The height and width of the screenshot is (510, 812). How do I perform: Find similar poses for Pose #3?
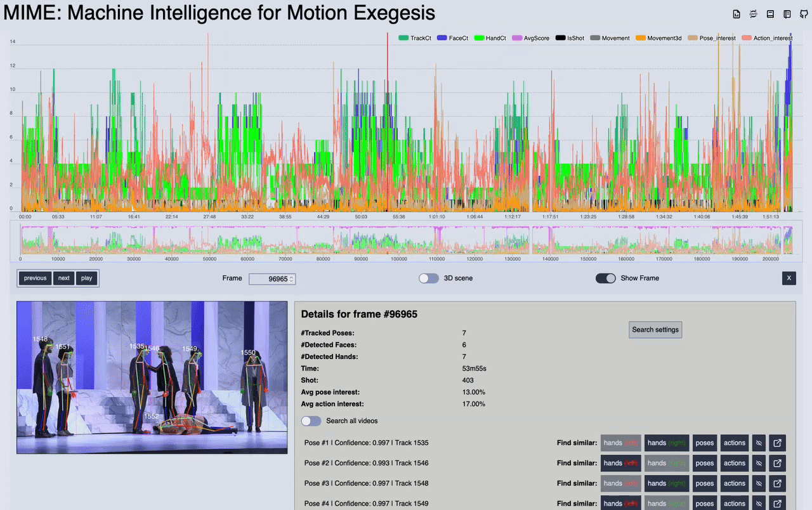tap(704, 483)
